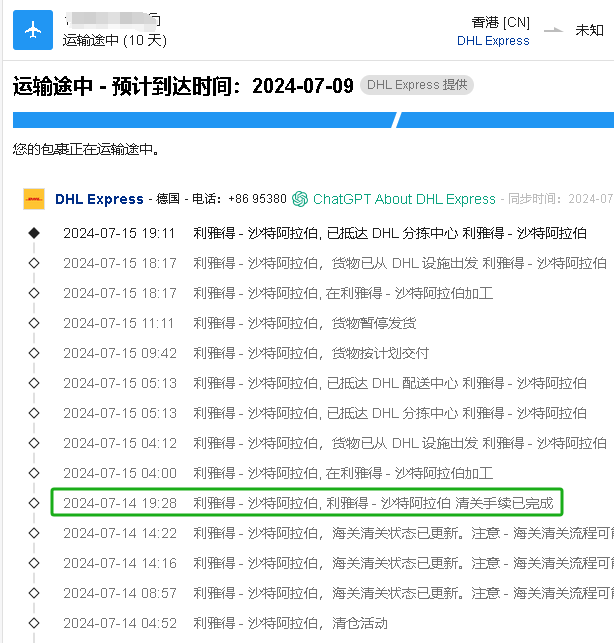614x643 pixels.
Task: Click the filled diamond marker at 2024-07-15 19:11
Action: pyautogui.click(x=34, y=233)
